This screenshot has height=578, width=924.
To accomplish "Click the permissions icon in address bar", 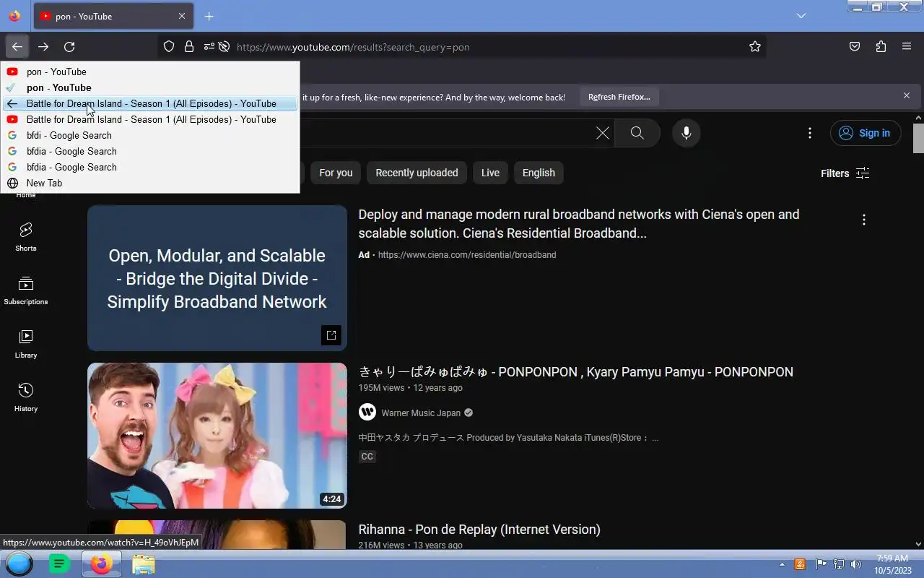I will coord(209,47).
